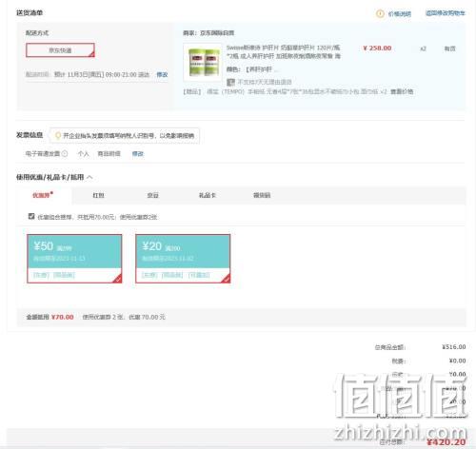Click the seller name 京东国际自营
Viewport: 476px width, 449px height.
pos(217,33)
